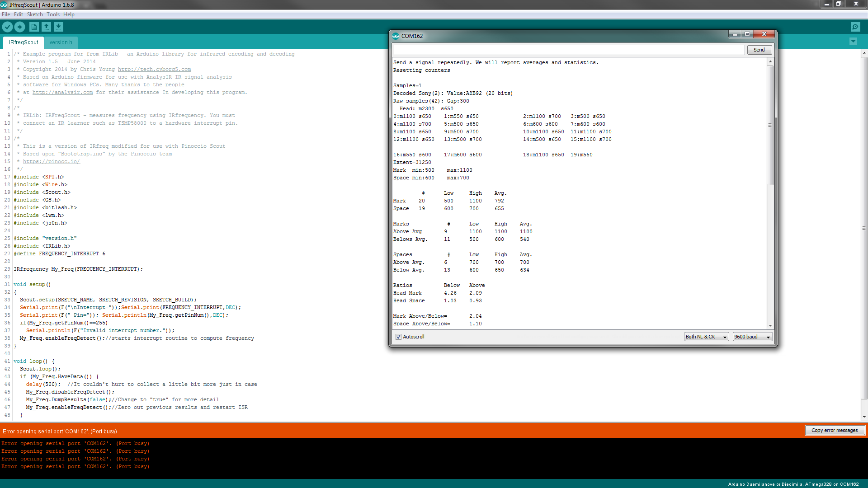Click the Save sketch icon

point(59,27)
